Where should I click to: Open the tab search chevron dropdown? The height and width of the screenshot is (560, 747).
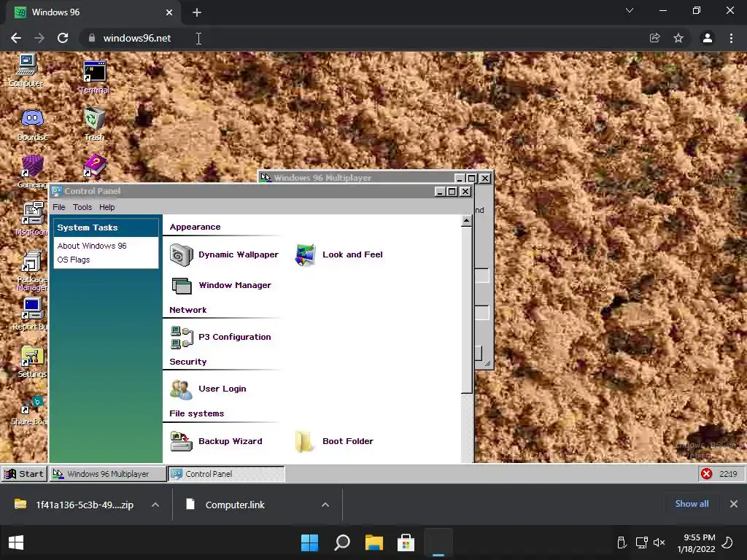tap(630, 10)
